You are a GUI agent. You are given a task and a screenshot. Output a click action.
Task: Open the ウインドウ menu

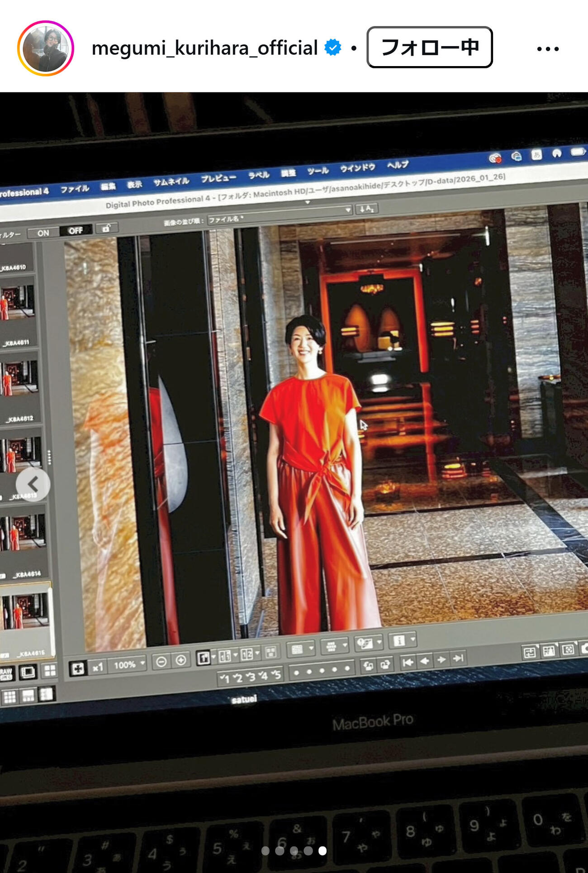coord(357,168)
